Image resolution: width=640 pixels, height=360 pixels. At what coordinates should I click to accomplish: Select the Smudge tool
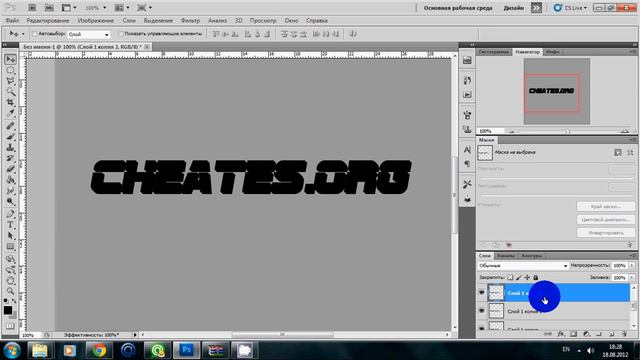10,190
